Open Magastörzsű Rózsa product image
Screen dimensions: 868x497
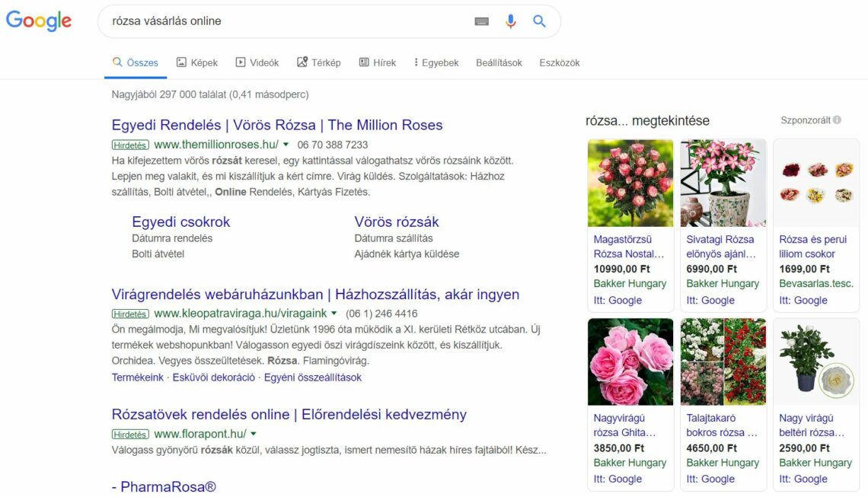[x=630, y=183]
